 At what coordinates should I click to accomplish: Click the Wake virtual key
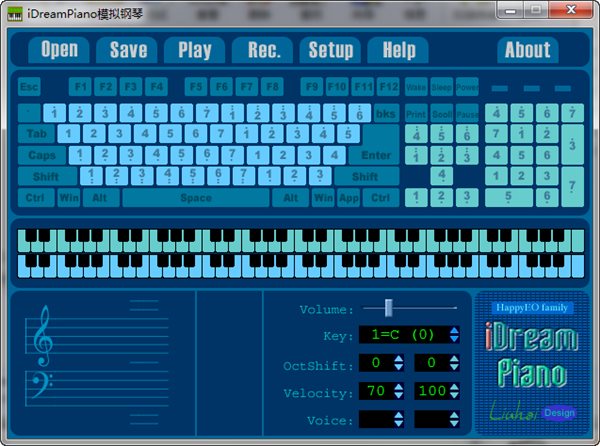(416, 87)
